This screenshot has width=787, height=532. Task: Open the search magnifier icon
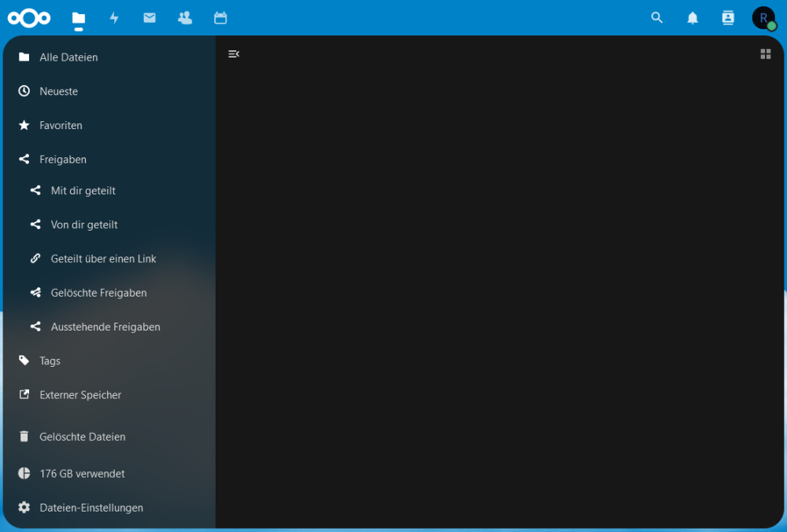[x=657, y=17]
